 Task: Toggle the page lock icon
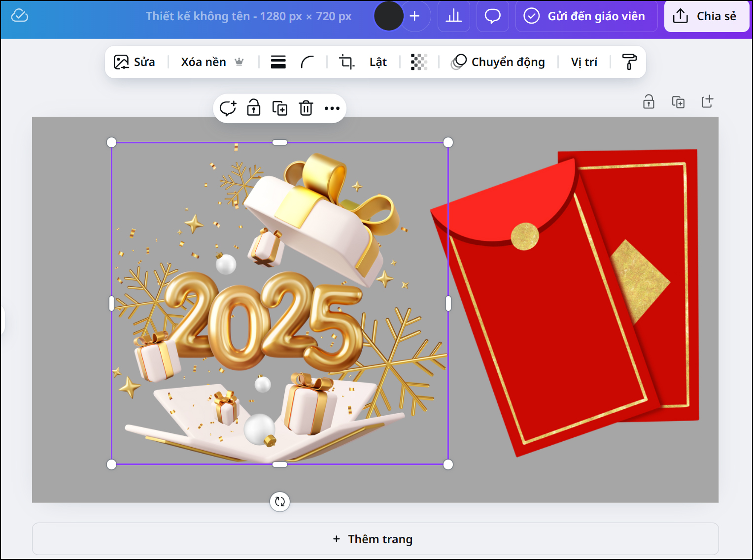tap(649, 102)
